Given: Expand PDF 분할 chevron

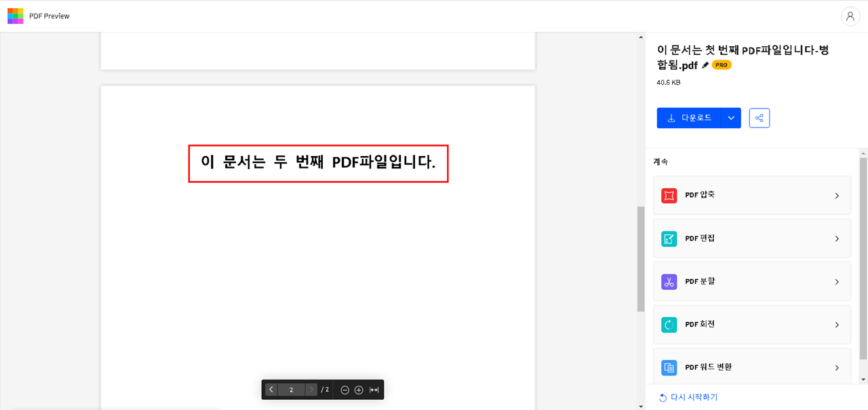Looking at the screenshot, I should pos(837,282).
